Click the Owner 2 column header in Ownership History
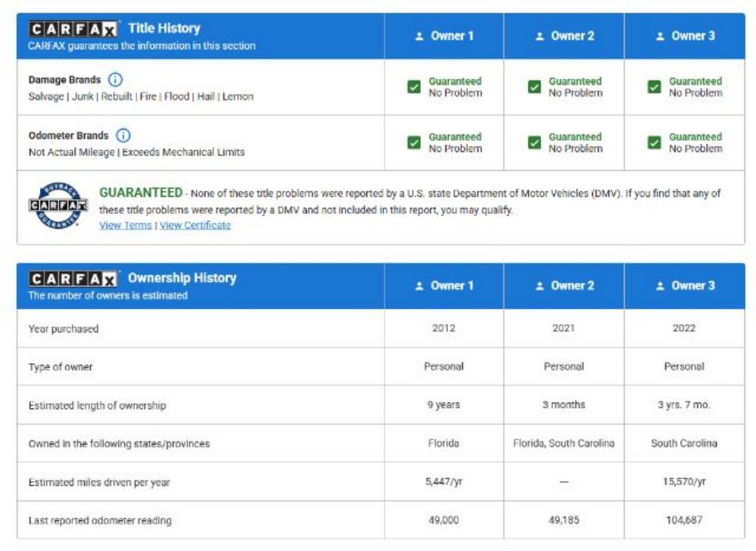756x551 pixels. click(x=564, y=285)
